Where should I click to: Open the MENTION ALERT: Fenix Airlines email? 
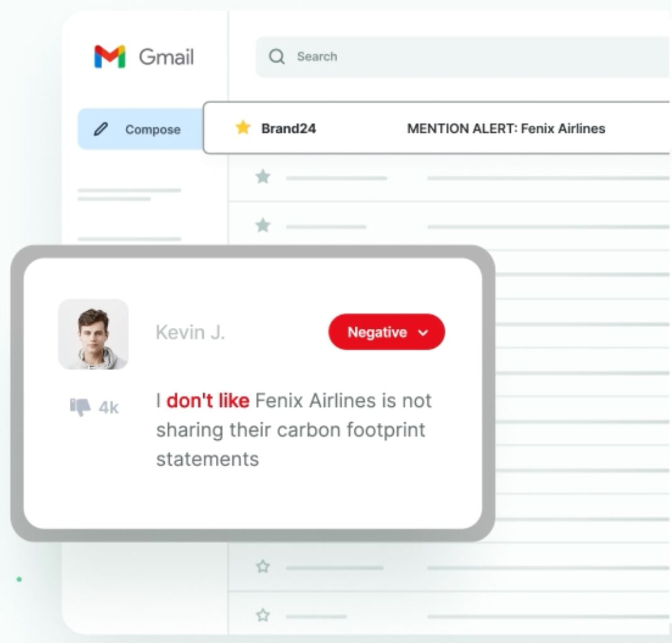[507, 128]
